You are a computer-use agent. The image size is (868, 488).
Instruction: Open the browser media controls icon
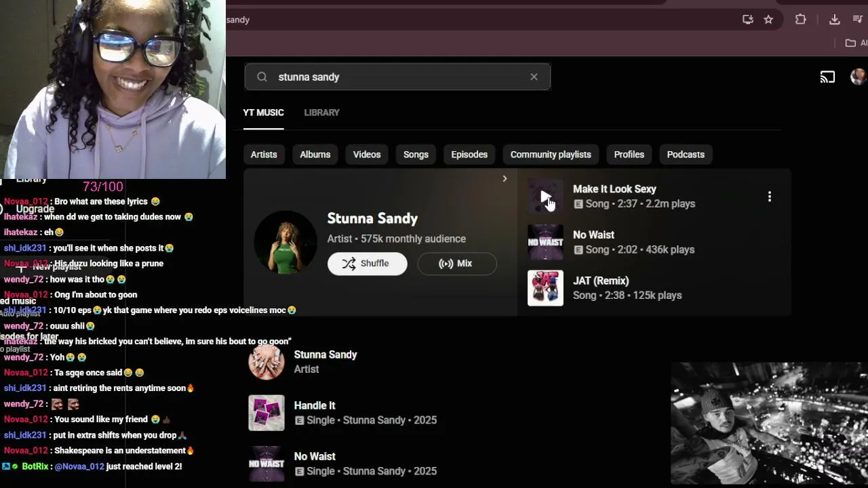pyautogui.click(x=858, y=20)
